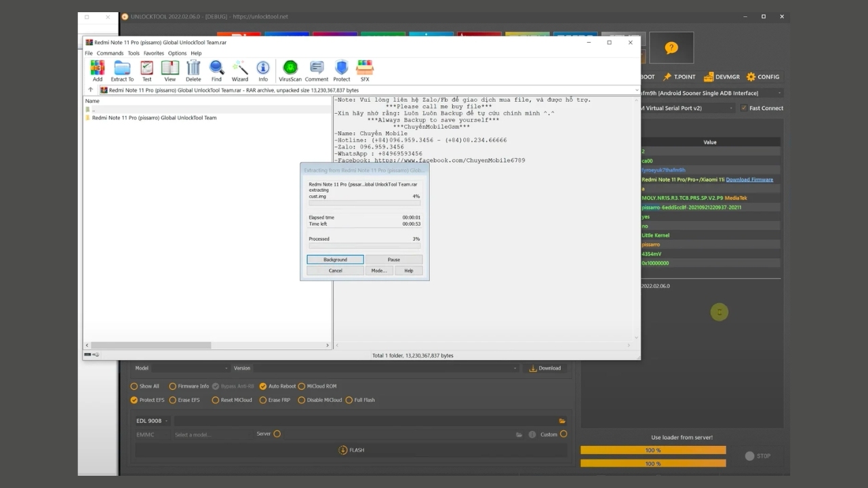Uncheck Protect EFS option

134,400
